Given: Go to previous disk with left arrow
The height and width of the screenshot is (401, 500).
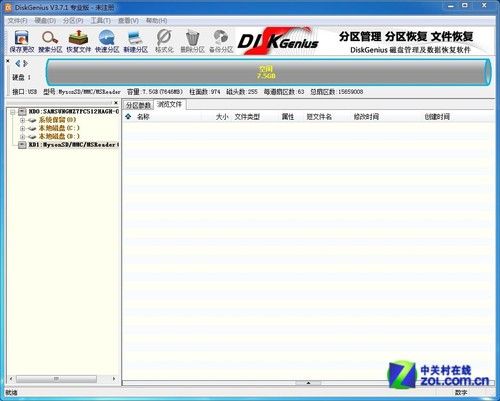Looking at the screenshot, I should pyautogui.click(x=18, y=63).
